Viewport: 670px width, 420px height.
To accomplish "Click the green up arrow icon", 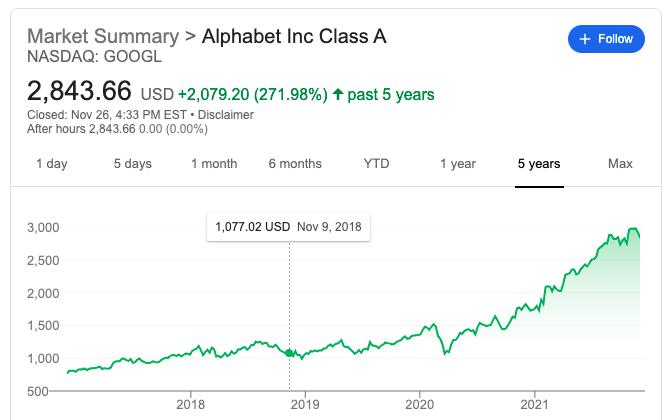I will [338, 95].
